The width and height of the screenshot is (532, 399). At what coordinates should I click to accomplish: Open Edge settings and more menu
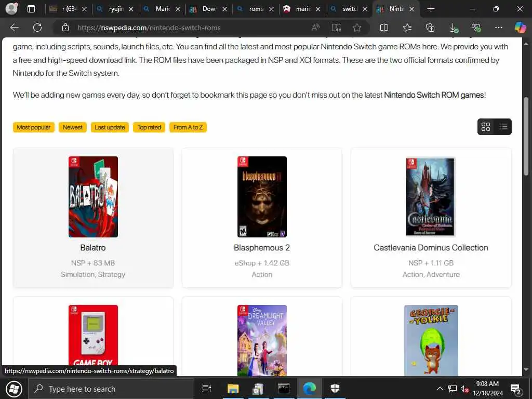click(x=498, y=28)
